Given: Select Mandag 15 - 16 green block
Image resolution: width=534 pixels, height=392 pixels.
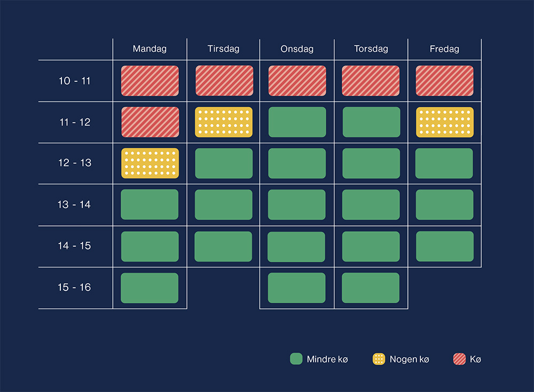Looking at the screenshot, I should click(x=150, y=288).
